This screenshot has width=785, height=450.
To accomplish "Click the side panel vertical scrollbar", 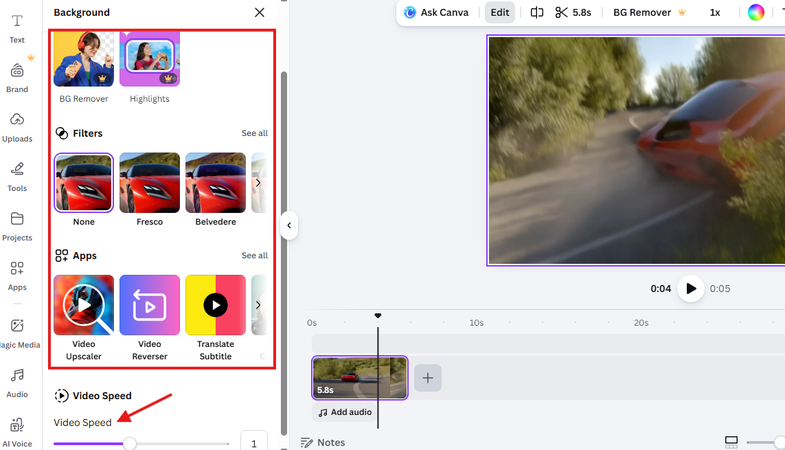I will 284,253.
